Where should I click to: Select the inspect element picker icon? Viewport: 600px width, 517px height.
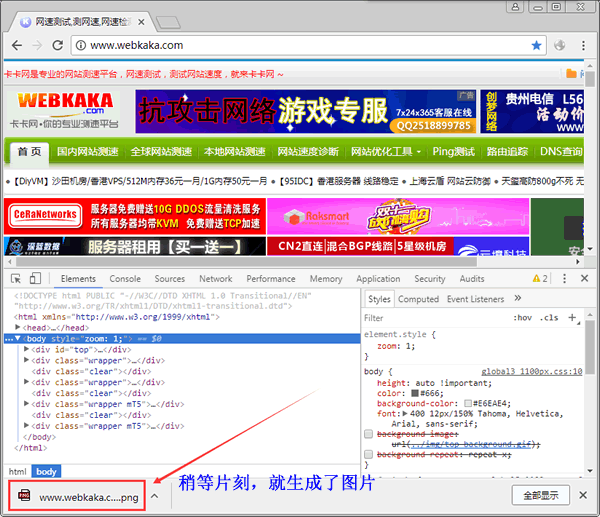[16, 279]
